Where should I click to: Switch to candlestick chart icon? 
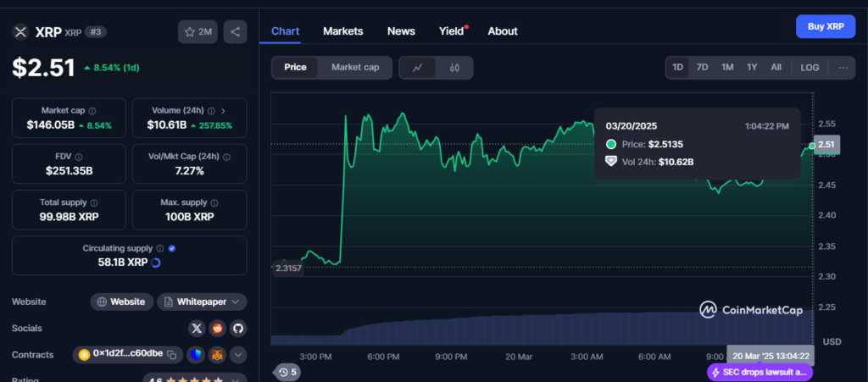point(454,68)
